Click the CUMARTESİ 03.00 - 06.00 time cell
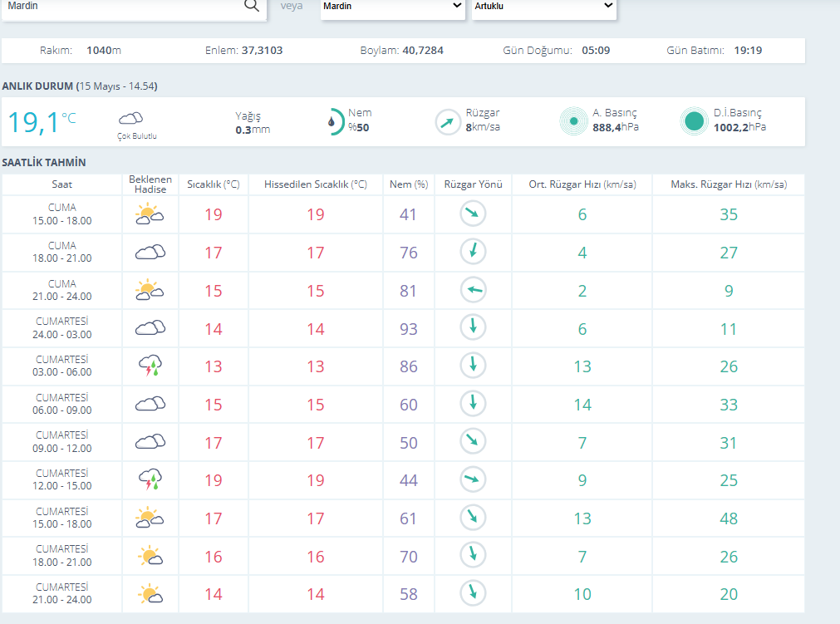The width and height of the screenshot is (840, 624). (x=62, y=366)
